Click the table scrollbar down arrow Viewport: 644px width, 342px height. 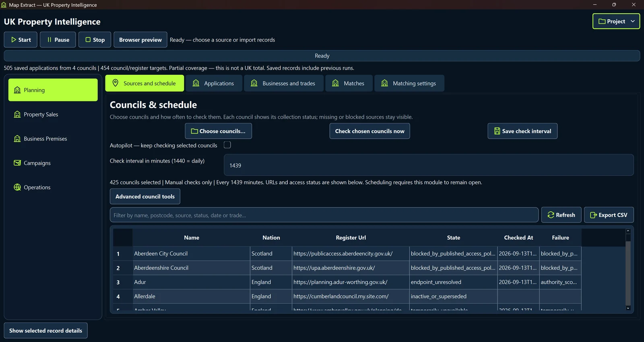628,308
